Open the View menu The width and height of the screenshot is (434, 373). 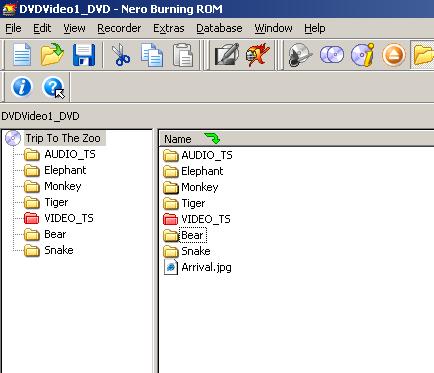(74, 28)
